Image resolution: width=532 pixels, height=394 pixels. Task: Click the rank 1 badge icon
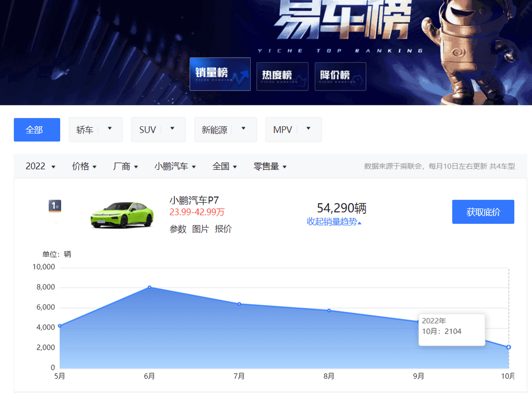click(55, 206)
